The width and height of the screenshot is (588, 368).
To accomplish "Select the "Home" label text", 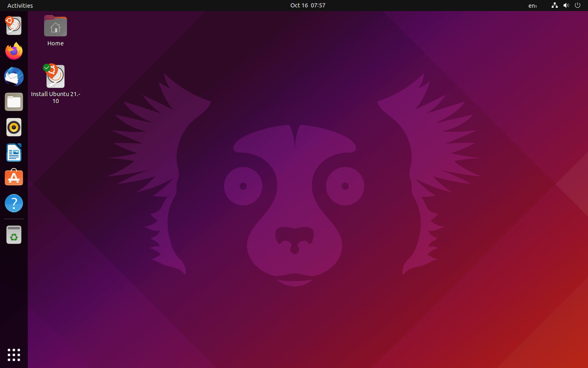I will [x=56, y=43].
